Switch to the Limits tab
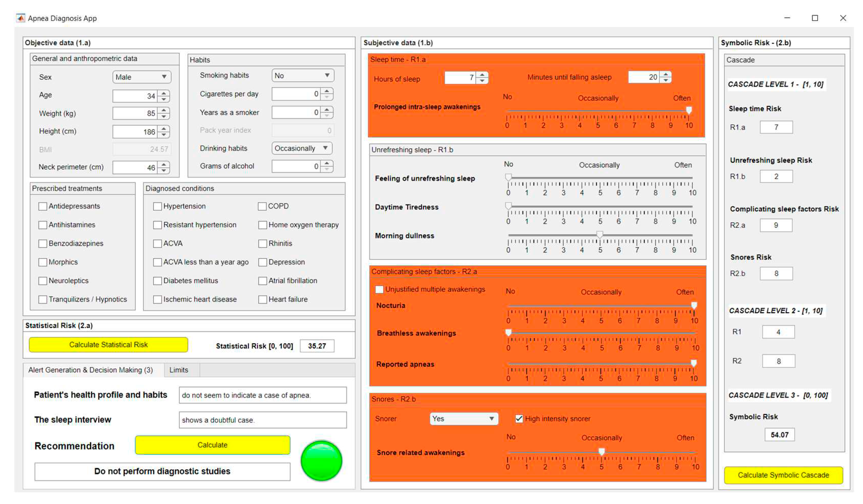Viewport: 863px width, 504px height. click(x=179, y=370)
